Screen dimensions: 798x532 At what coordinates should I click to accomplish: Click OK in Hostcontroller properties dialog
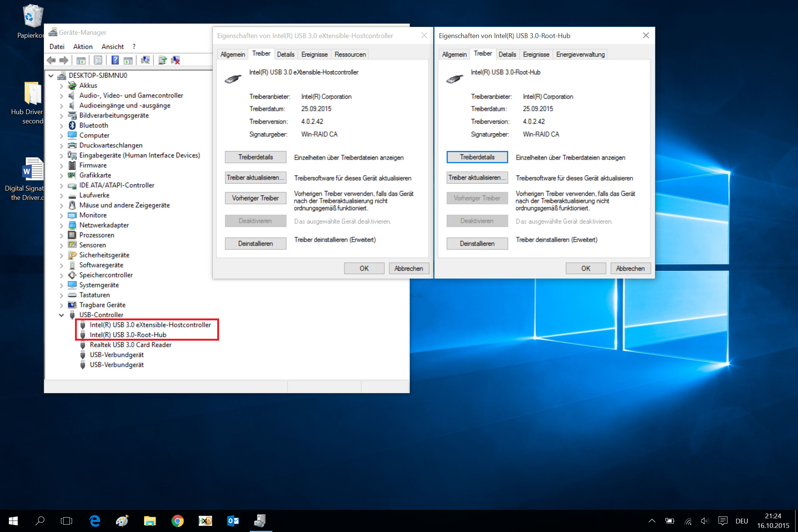point(364,268)
